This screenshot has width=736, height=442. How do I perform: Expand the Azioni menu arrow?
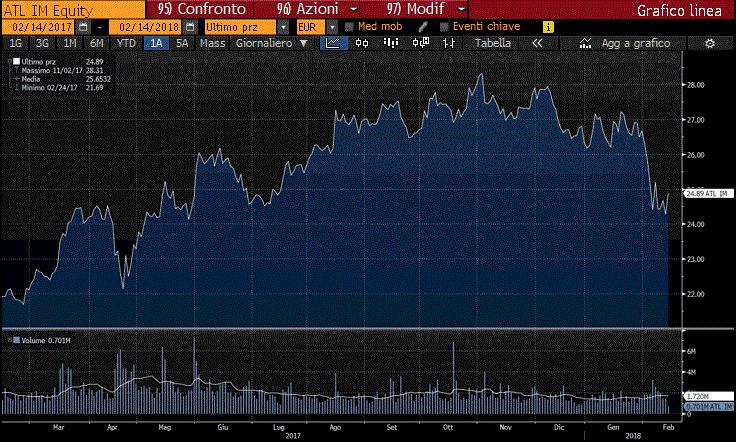tap(354, 9)
